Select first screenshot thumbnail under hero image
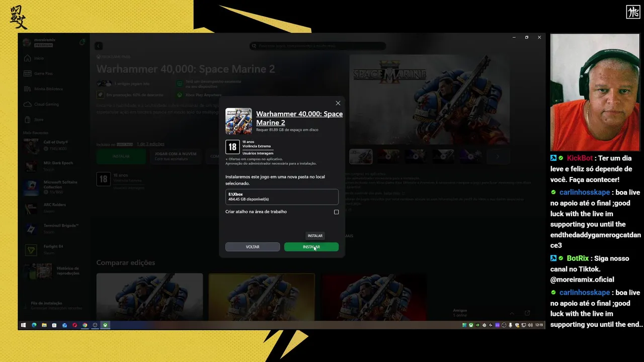Image resolution: width=644 pixels, height=362 pixels. pyautogui.click(x=361, y=156)
